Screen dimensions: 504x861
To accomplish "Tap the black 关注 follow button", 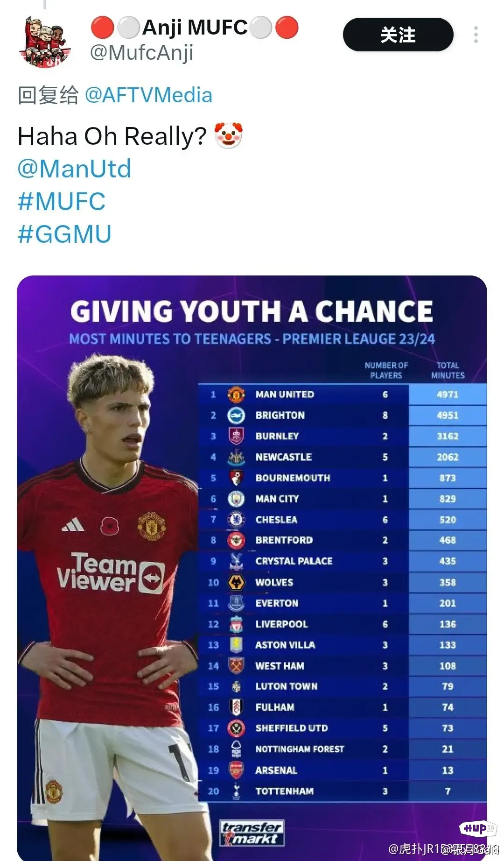I will [x=398, y=35].
